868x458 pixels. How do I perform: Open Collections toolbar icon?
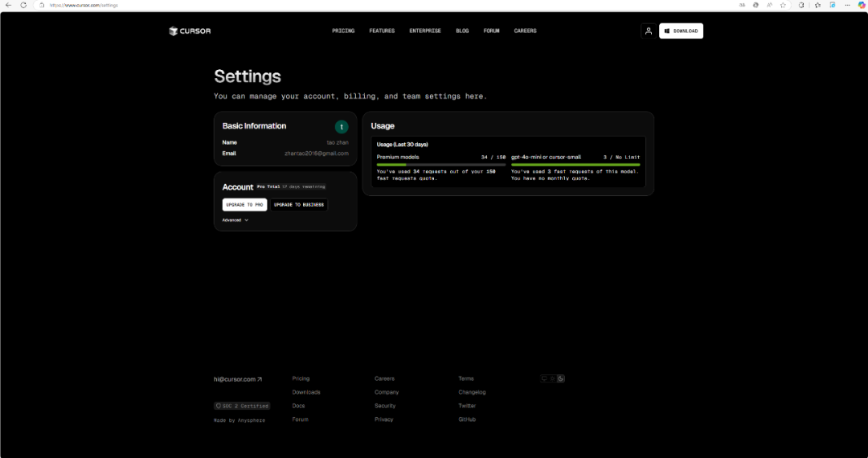click(x=832, y=5)
